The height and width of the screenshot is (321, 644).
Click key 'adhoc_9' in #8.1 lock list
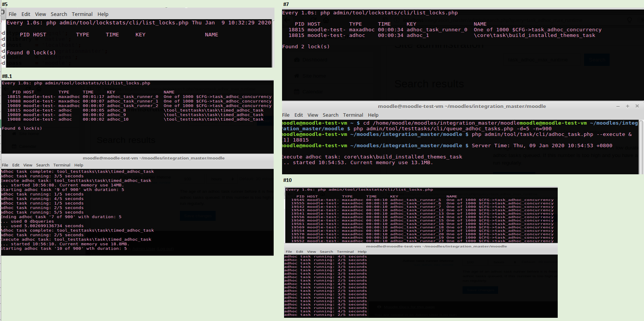coord(116,115)
